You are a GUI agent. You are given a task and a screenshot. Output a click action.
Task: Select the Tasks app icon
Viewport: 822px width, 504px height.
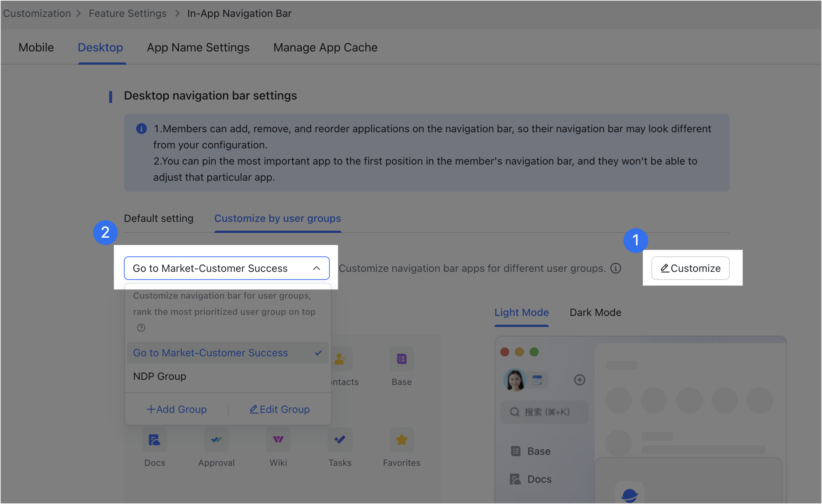[x=340, y=440]
